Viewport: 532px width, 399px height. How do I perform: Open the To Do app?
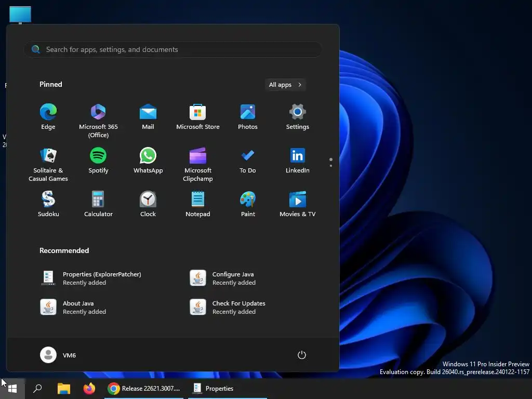point(248,161)
